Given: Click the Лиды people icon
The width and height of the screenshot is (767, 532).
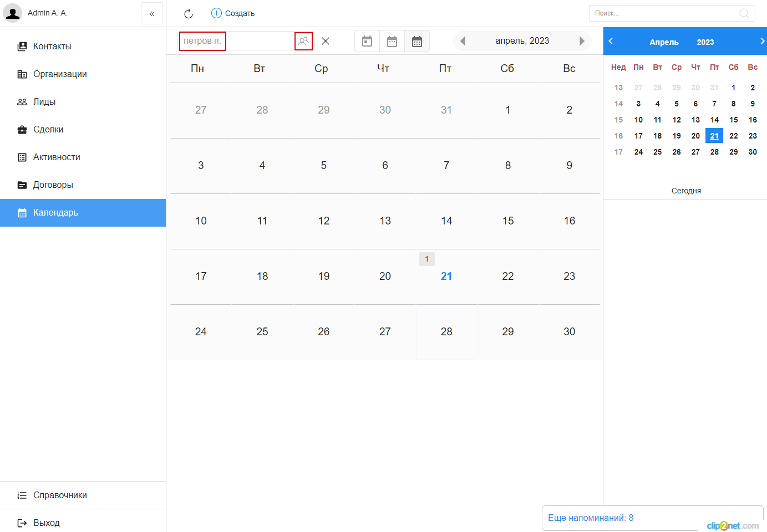Looking at the screenshot, I should tap(22, 102).
